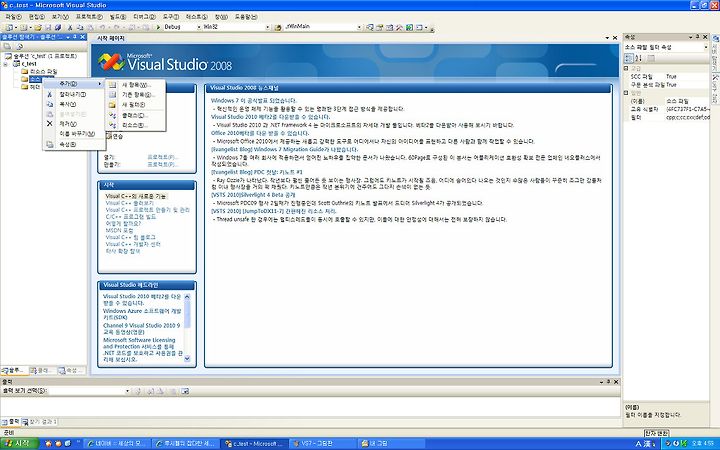The width and height of the screenshot is (720, 450).
Task: Select 복사 (Copy) in context menu
Action: [73, 104]
